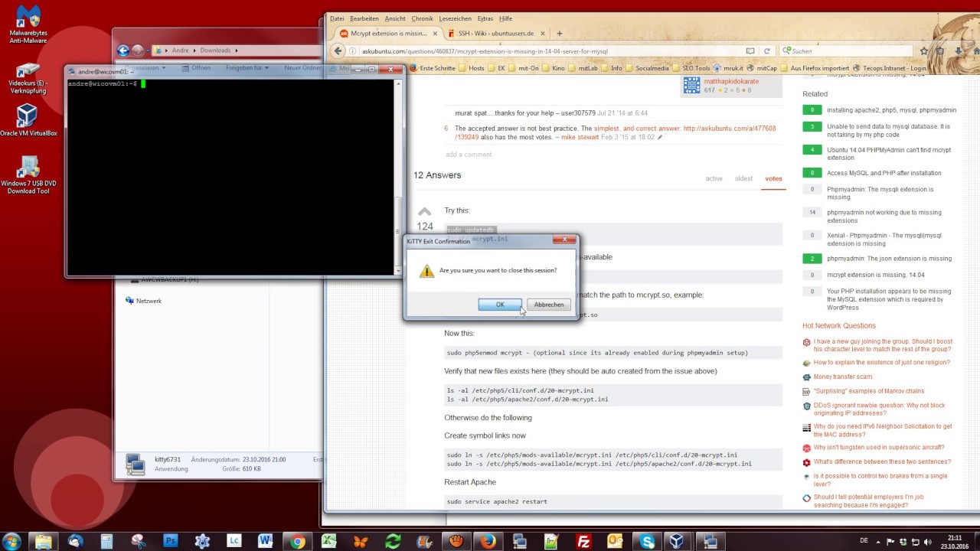Viewport: 980px width, 551px height.
Task: Open Ansicht menu in Firefox
Action: 395,18
